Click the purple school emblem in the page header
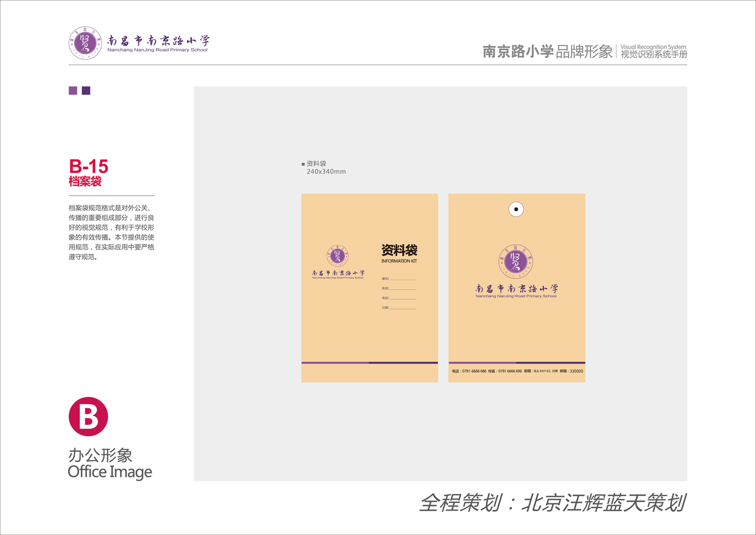 point(85,43)
